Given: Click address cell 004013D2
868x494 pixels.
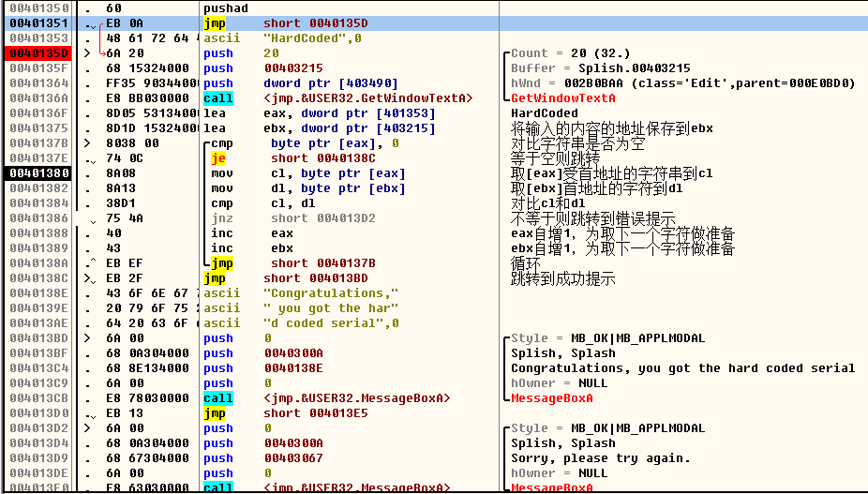Looking at the screenshot, I should click(39, 428).
